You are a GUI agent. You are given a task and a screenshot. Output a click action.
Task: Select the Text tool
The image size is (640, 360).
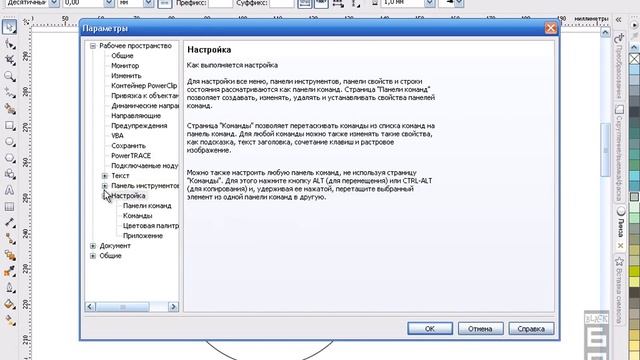coord(9,190)
